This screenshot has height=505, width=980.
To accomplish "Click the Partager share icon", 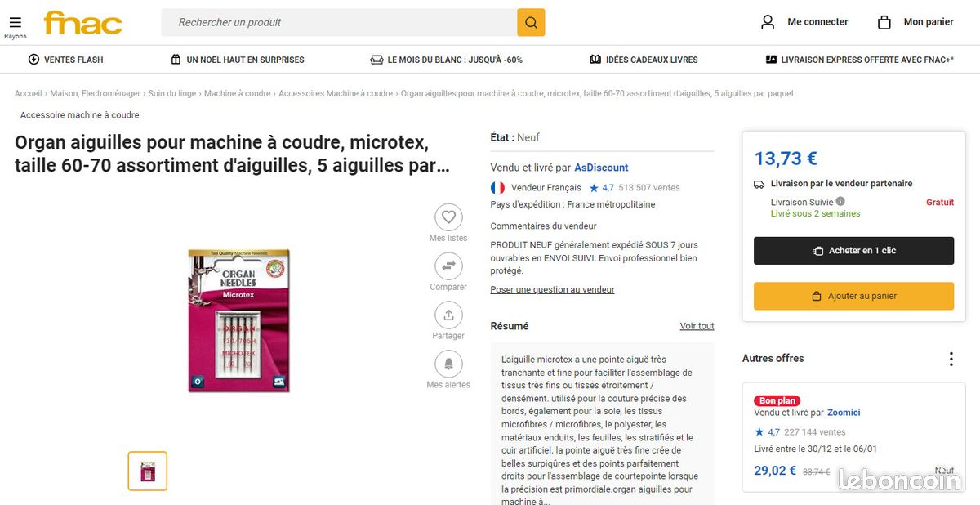I will (448, 315).
